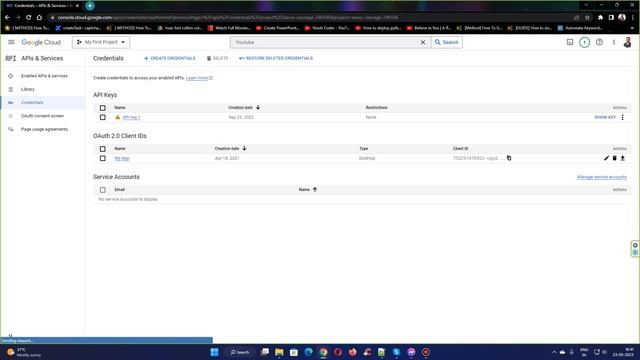Click the Client ID column header
The height and width of the screenshot is (360, 640).
(460, 149)
